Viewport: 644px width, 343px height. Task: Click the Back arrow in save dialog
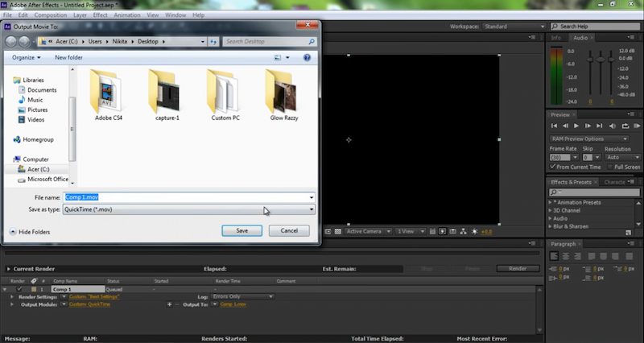[x=11, y=42]
